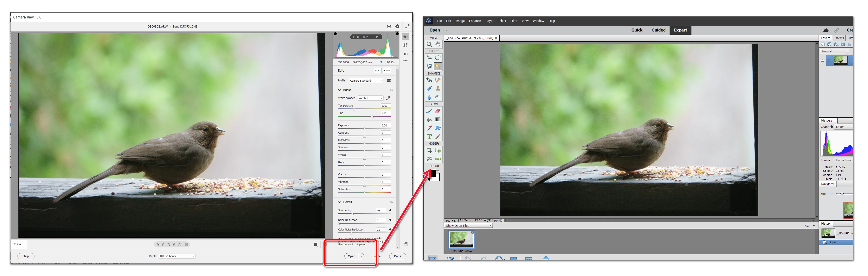
Task: Click the white balance eyedropper in Camera Raw
Action: coord(388,98)
